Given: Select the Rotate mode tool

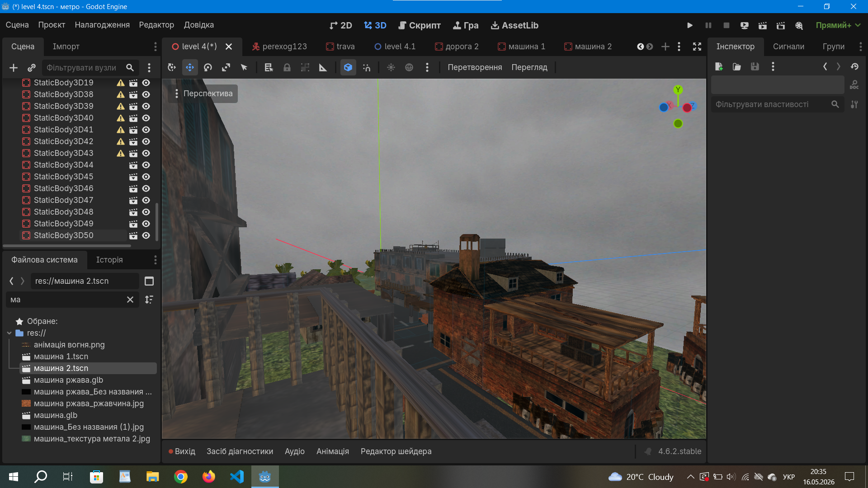Looking at the screenshot, I should 208,67.
